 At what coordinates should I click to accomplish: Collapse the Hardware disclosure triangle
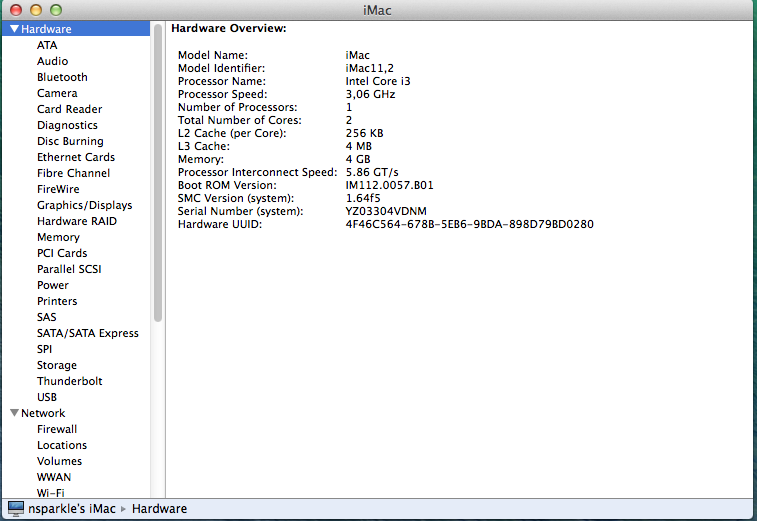tap(14, 29)
